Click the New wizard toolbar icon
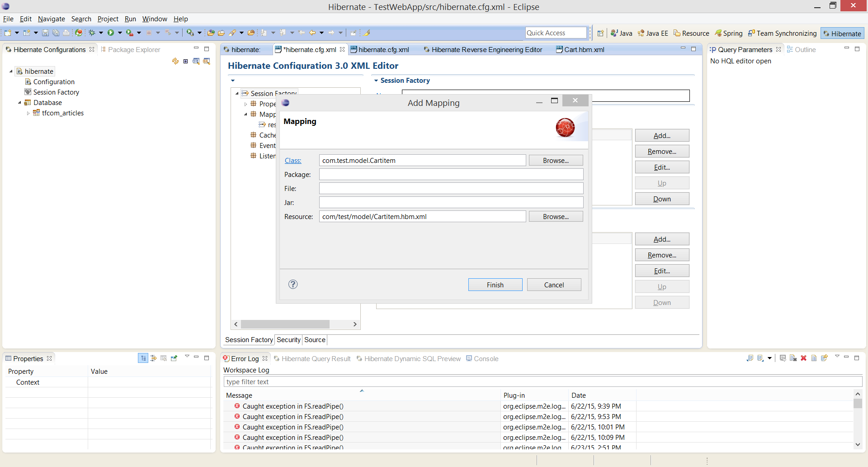The width and height of the screenshot is (868, 467). pyautogui.click(x=8, y=33)
